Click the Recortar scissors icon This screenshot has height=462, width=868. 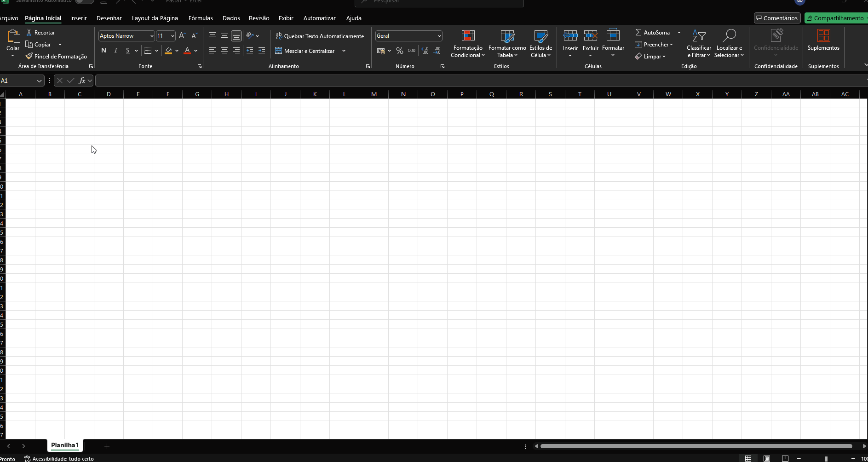click(29, 32)
